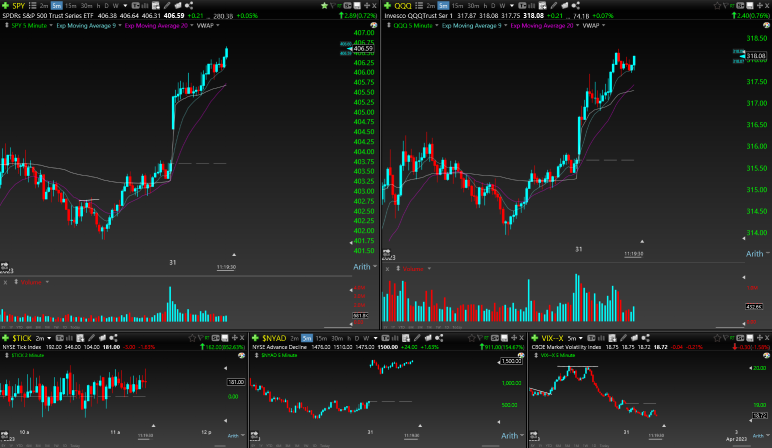
Task: Click the green plus icon beside $NYAD
Action: point(255,338)
